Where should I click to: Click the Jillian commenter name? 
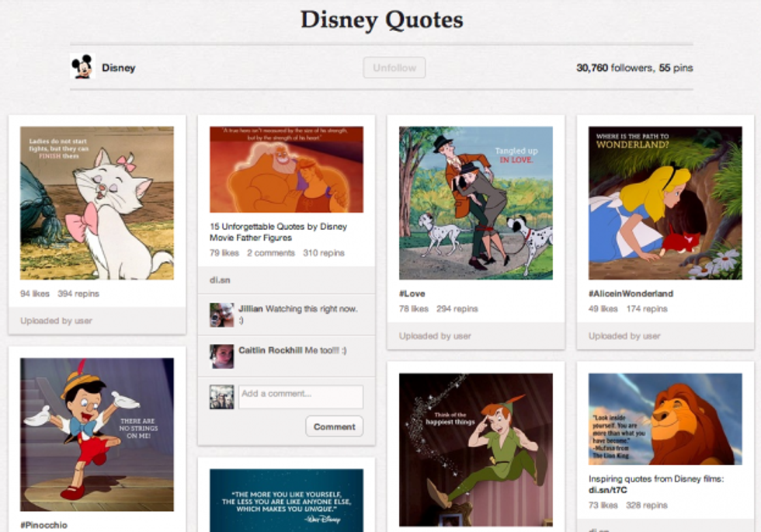pyautogui.click(x=251, y=308)
